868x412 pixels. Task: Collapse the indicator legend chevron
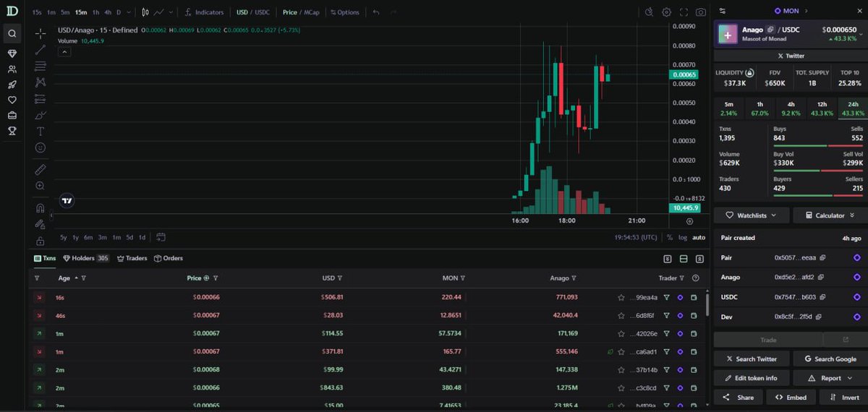[x=64, y=52]
